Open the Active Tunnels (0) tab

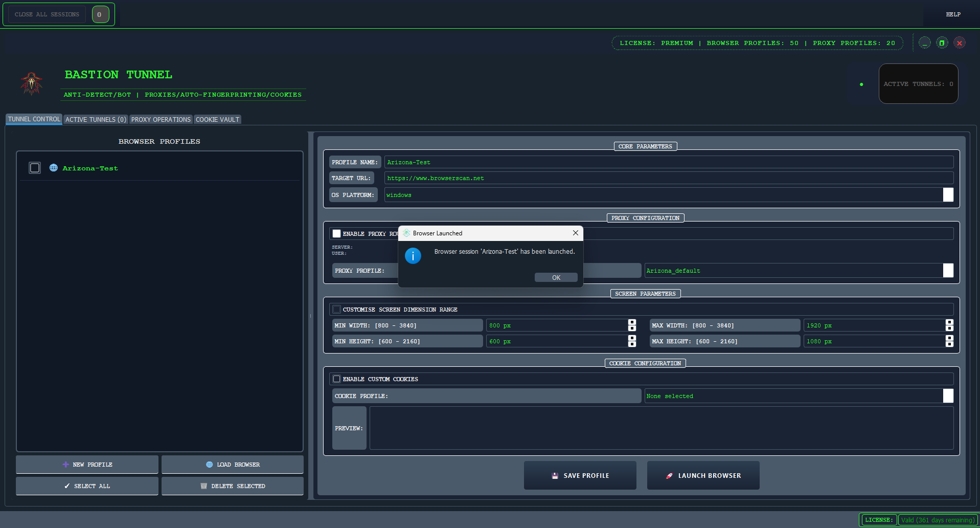(96, 119)
